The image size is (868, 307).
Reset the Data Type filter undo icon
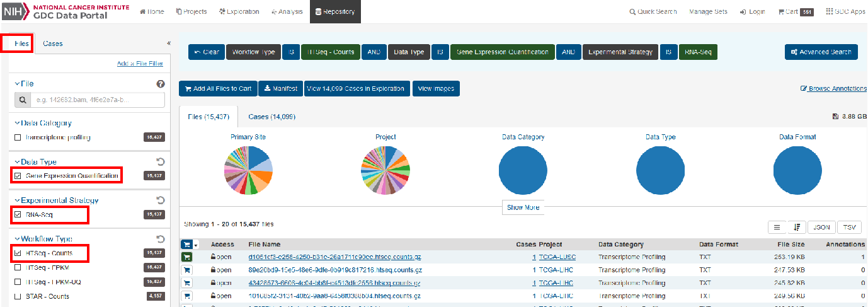[160, 162]
